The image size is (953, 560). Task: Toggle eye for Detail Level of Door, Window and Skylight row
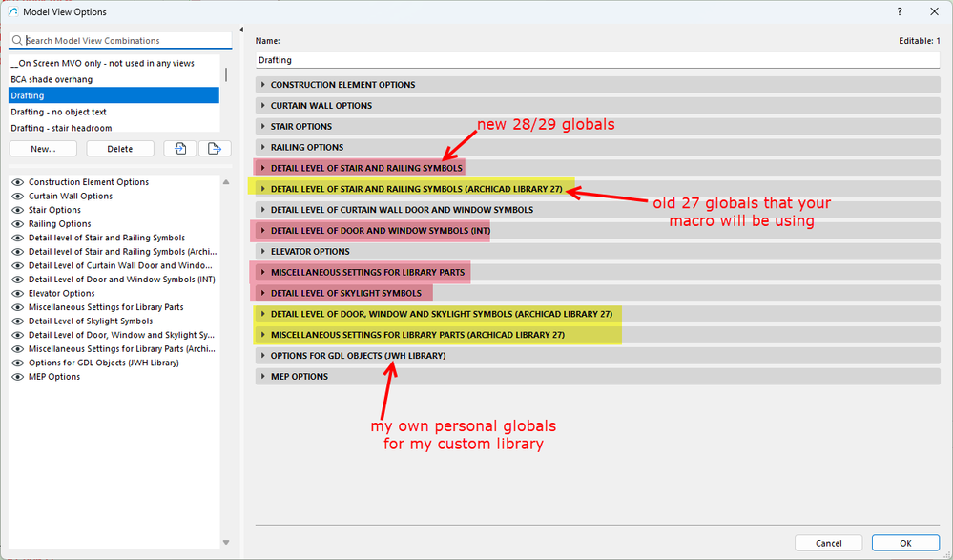(x=17, y=335)
